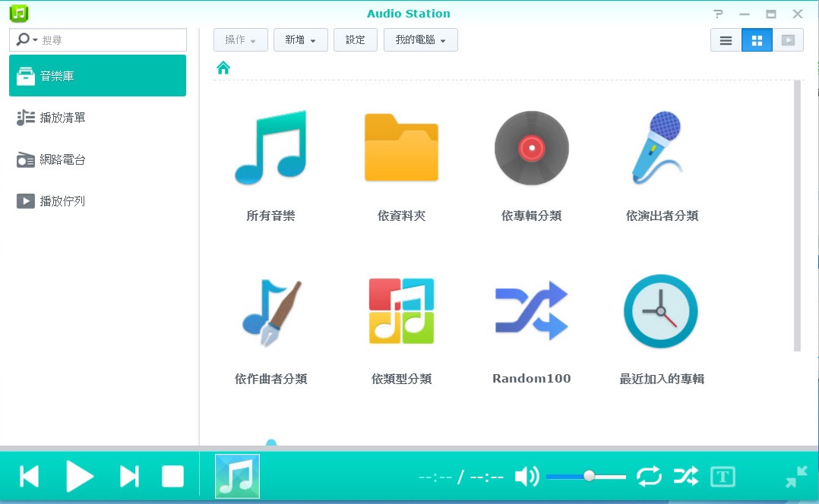Switch to mini player with shrink arrows
Screen dimensions: 819x504
796,477
